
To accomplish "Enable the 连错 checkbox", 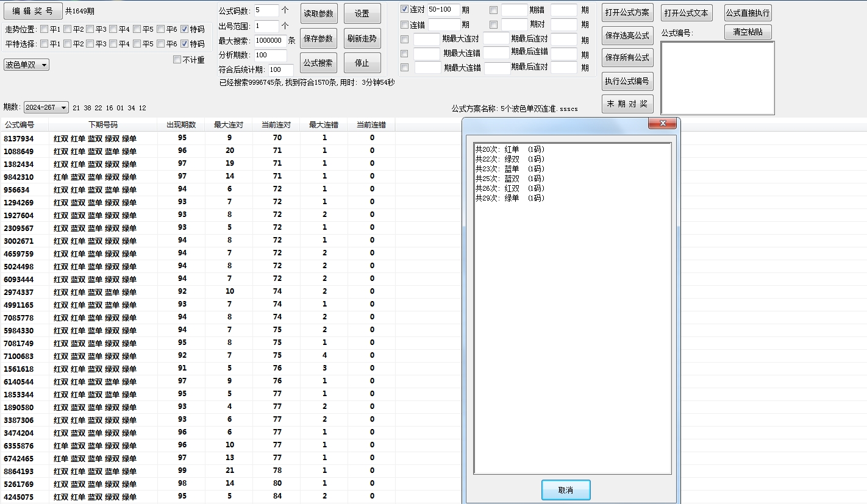I will point(405,25).
